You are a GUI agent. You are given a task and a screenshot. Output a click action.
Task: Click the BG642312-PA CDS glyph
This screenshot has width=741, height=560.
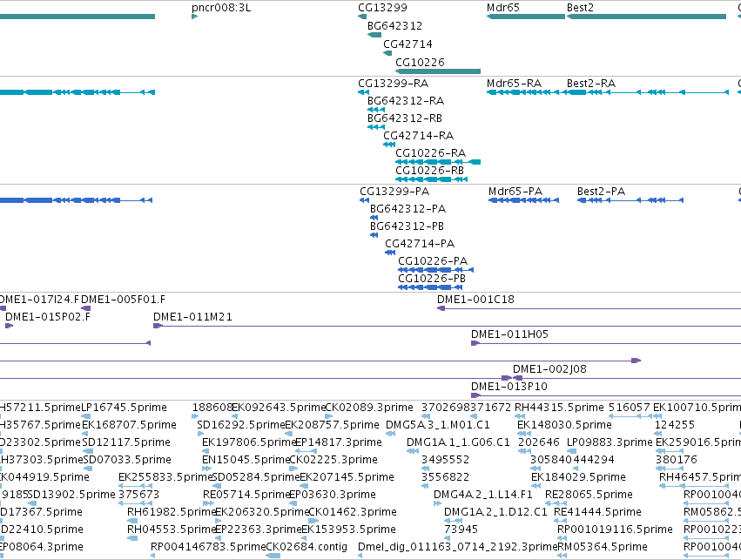(374, 218)
